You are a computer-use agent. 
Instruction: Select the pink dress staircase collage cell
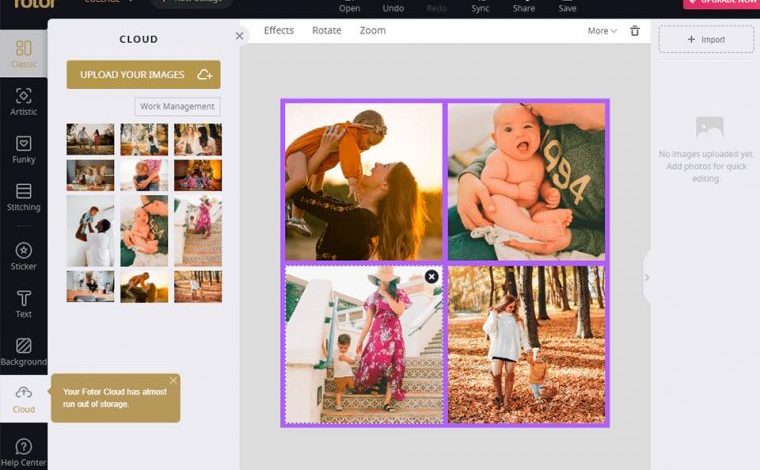coord(364,345)
